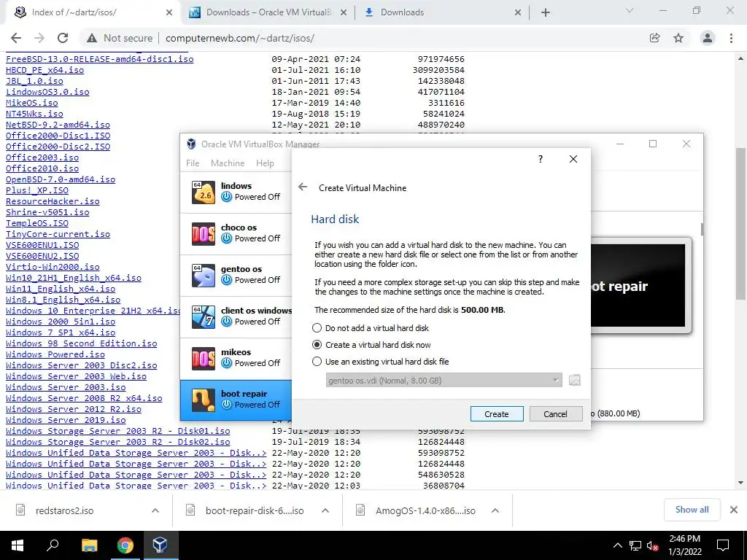
Task: Click Show all downloads
Action: (x=692, y=510)
